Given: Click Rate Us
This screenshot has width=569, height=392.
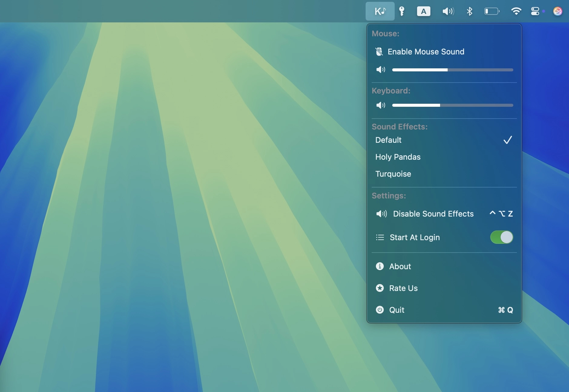Looking at the screenshot, I should pyautogui.click(x=403, y=288).
